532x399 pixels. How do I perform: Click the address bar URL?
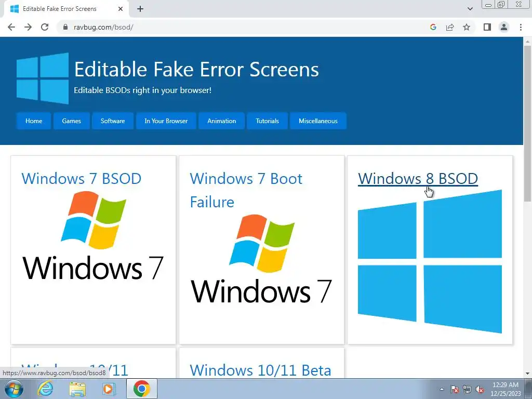point(103,27)
